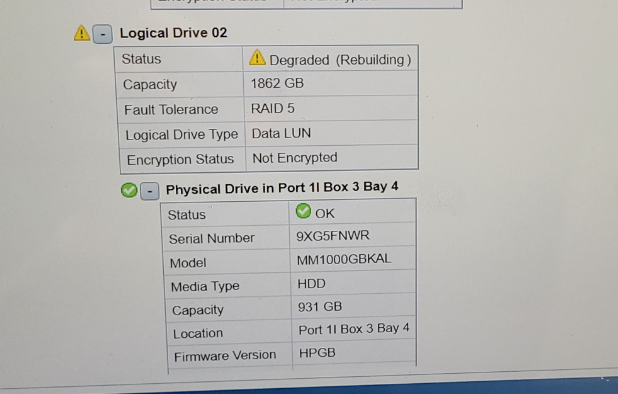Click firmware version value 'HPGB'
Image resolution: width=618 pixels, height=394 pixels.
[317, 353]
